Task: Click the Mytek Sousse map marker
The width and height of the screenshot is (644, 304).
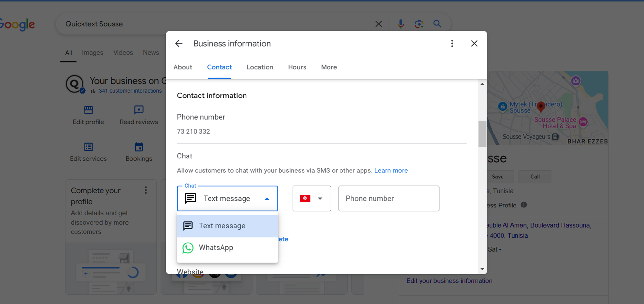Action: (x=503, y=106)
